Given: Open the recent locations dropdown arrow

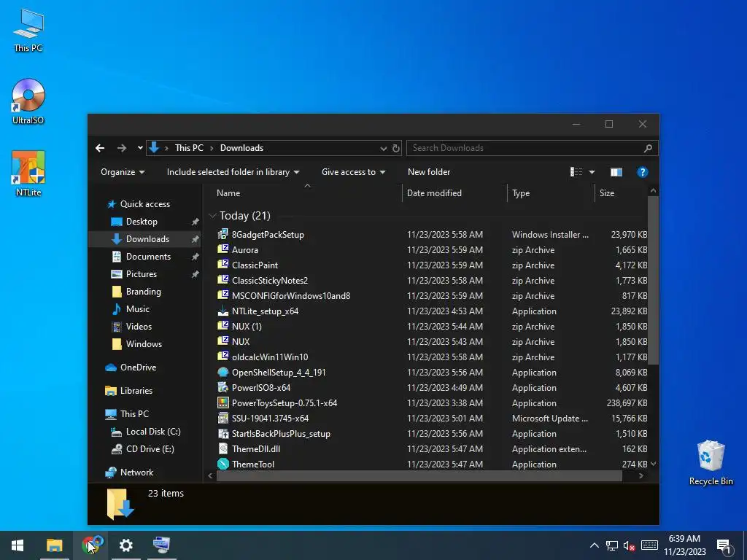Looking at the screenshot, I should pos(140,148).
